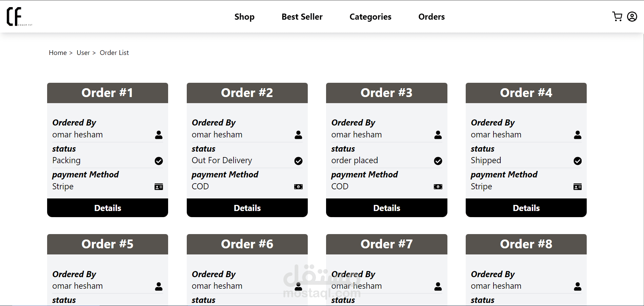Image resolution: width=644 pixels, height=306 pixels.
Task: Go to Home via the breadcrumb
Action: 58,53
